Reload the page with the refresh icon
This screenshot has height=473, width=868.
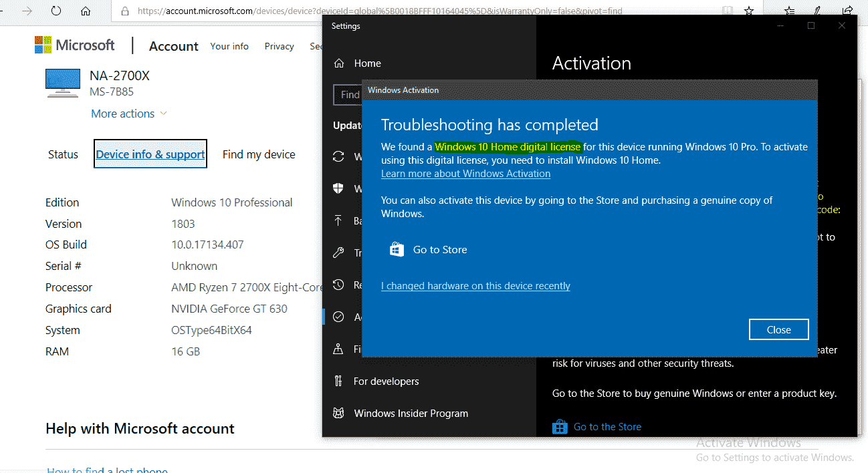tap(56, 11)
